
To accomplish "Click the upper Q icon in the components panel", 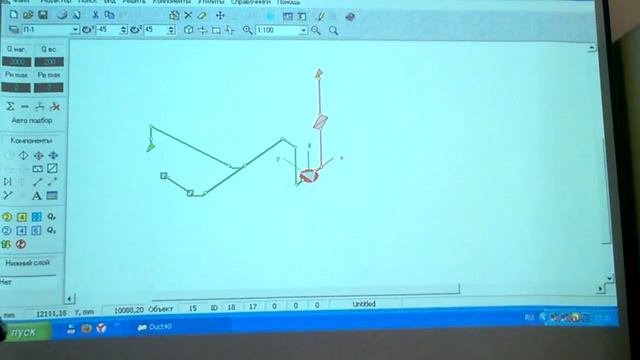I will (51, 216).
